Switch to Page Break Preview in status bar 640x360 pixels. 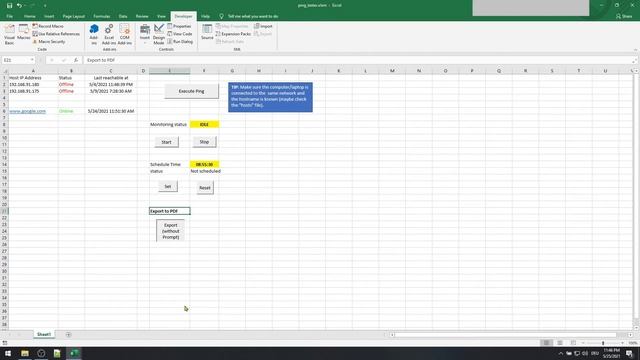pyautogui.click(x=573, y=343)
